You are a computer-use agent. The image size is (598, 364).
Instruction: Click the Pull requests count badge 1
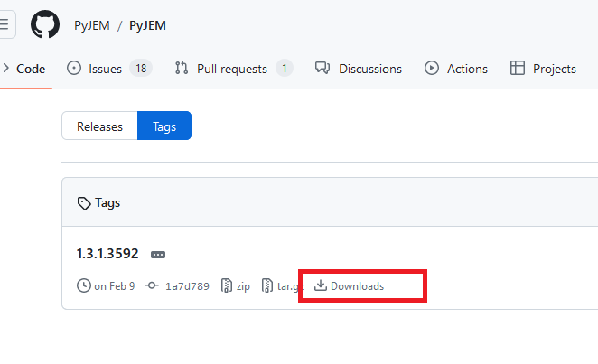tap(285, 69)
